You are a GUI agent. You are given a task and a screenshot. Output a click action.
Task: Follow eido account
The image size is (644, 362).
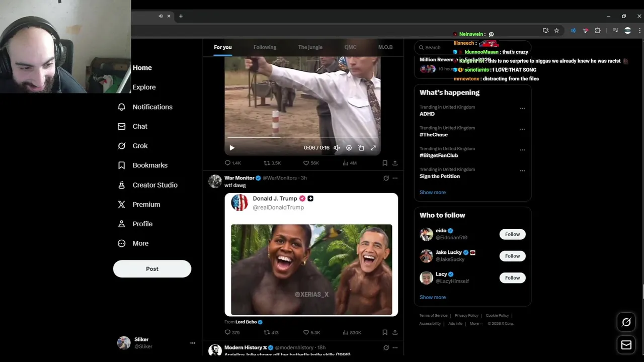pos(512,234)
